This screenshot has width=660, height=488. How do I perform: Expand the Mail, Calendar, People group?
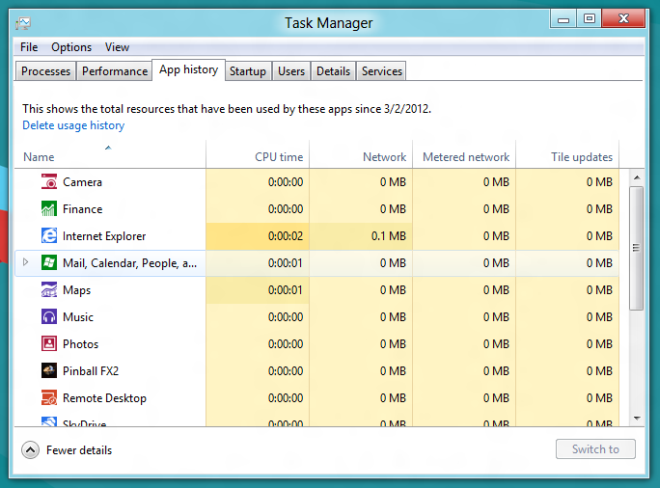tap(25, 262)
